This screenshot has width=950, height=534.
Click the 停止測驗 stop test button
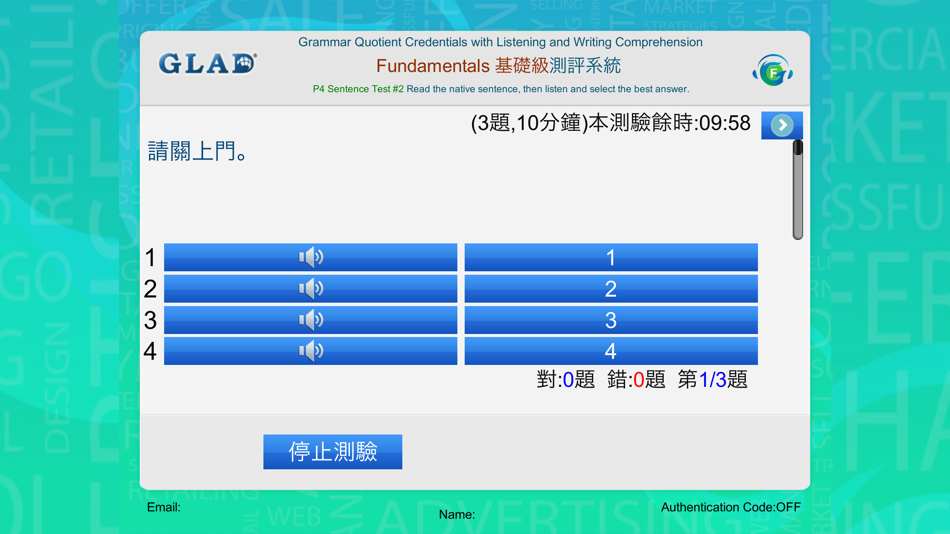pos(333,452)
